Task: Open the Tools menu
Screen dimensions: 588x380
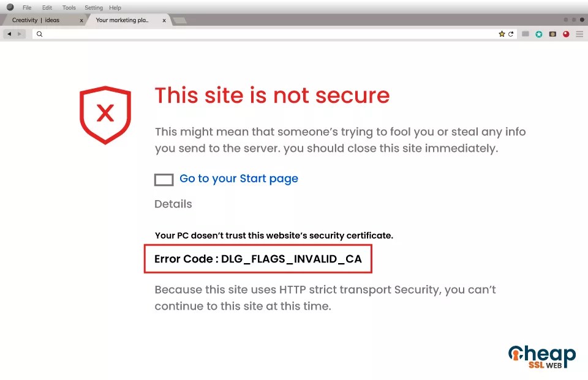Action: (68, 7)
